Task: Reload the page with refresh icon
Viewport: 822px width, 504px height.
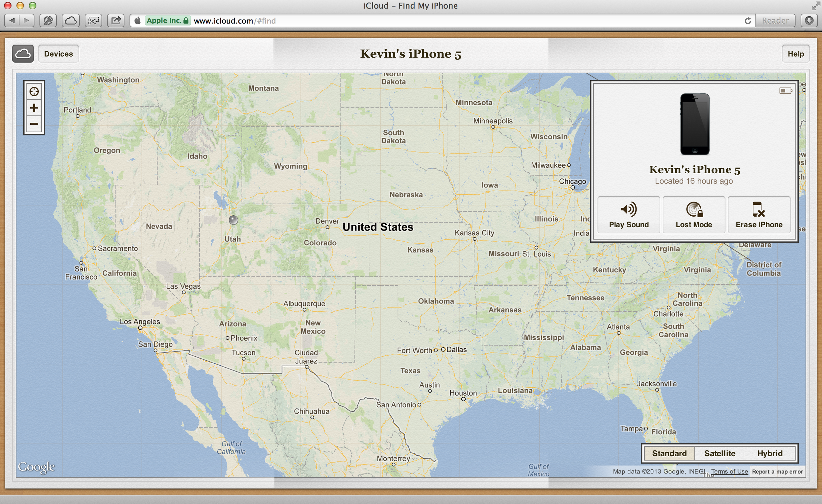Action: [x=748, y=21]
